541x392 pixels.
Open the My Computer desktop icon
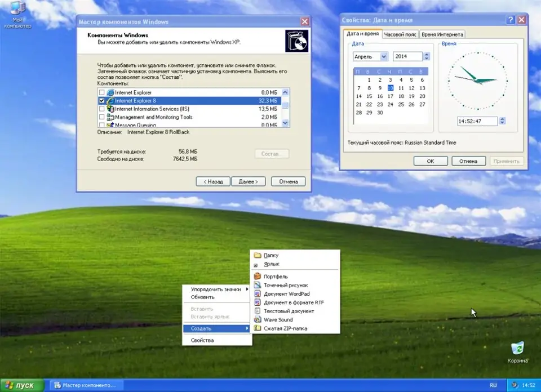pyautogui.click(x=17, y=14)
